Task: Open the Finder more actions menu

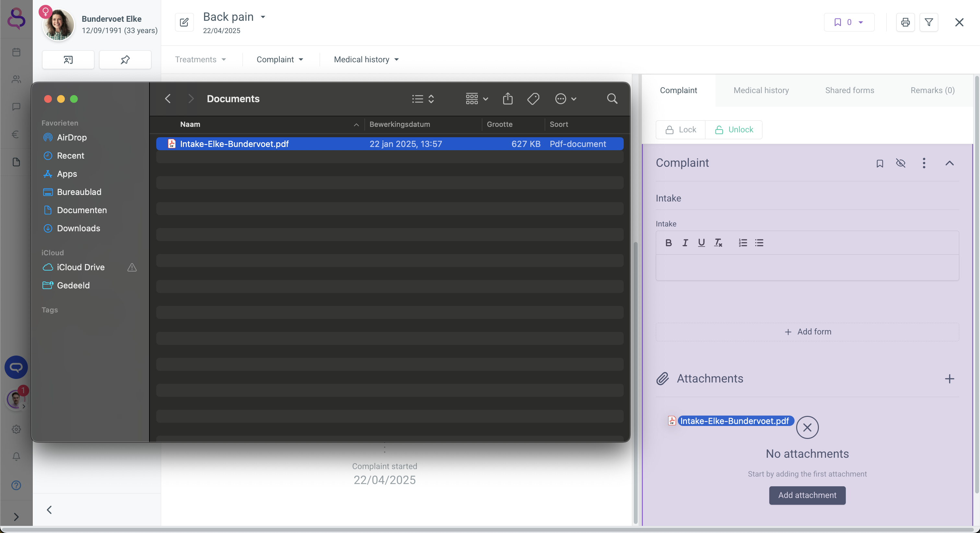Action: point(566,99)
